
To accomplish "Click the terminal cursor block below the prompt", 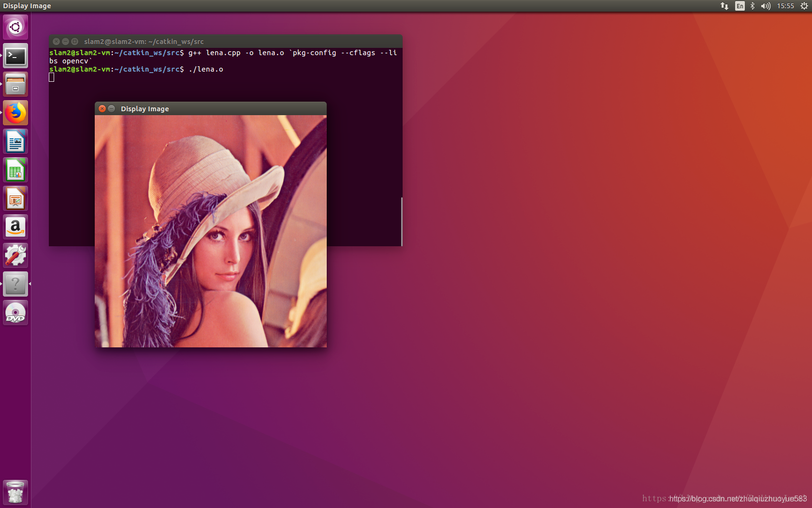I will click(52, 77).
